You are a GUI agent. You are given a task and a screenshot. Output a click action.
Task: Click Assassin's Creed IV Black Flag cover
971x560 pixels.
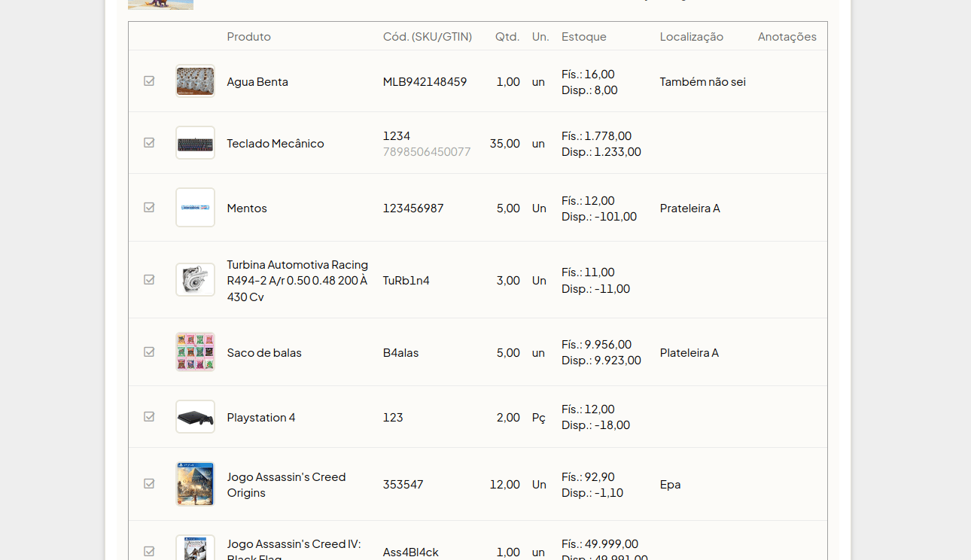pos(195,548)
